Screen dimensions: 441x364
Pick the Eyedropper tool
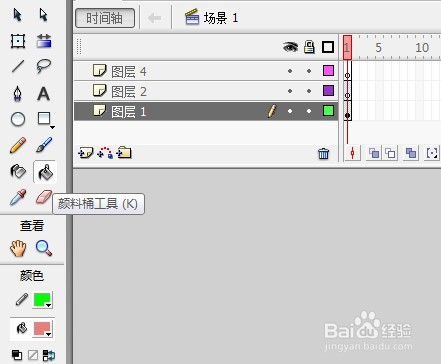(x=18, y=197)
